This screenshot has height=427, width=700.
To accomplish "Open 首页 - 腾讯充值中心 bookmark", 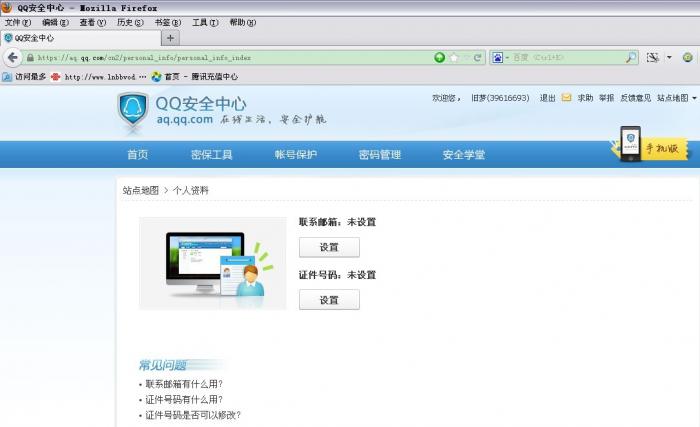I will pyautogui.click(x=194, y=77).
